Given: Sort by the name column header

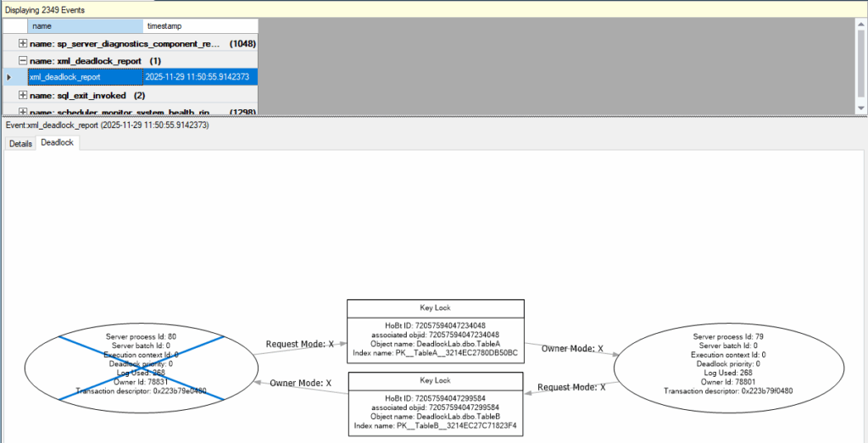Looking at the screenshot, I should (85, 26).
